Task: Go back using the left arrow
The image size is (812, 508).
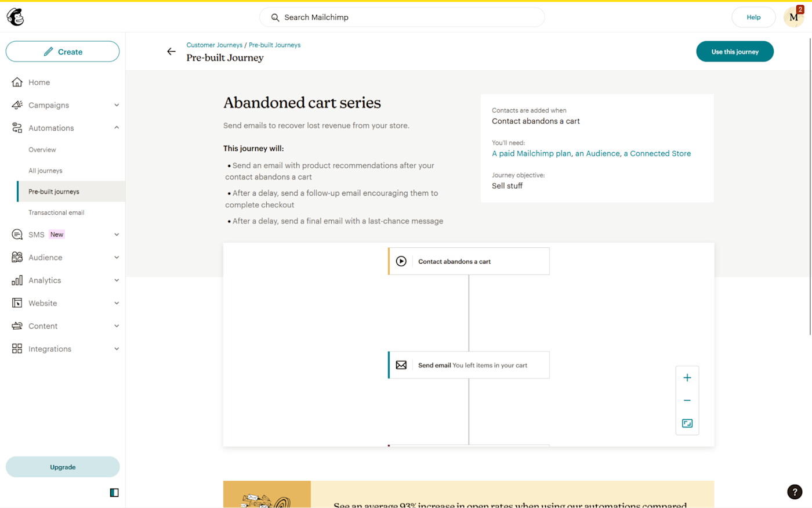Action: pyautogui.click(x=171, y=52)
